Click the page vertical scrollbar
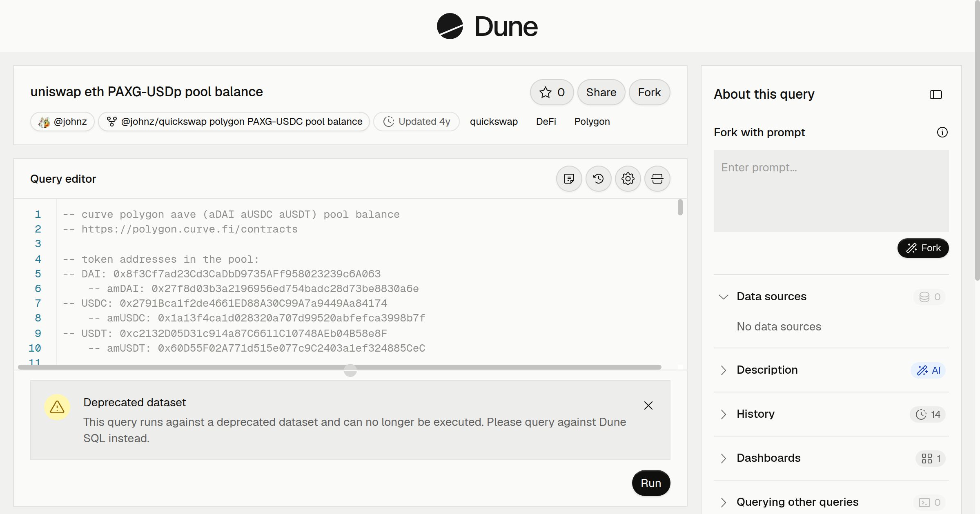 tap(977, 140)
